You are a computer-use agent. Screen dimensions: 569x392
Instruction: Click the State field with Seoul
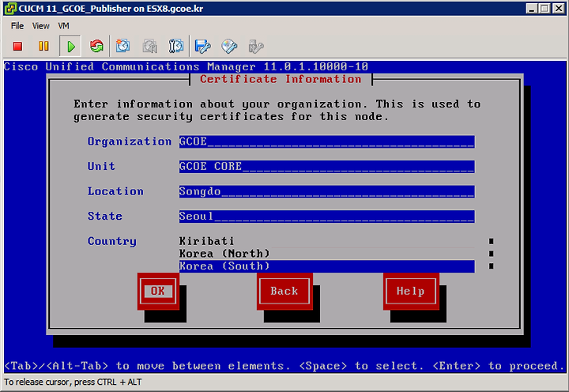[326, 217]
